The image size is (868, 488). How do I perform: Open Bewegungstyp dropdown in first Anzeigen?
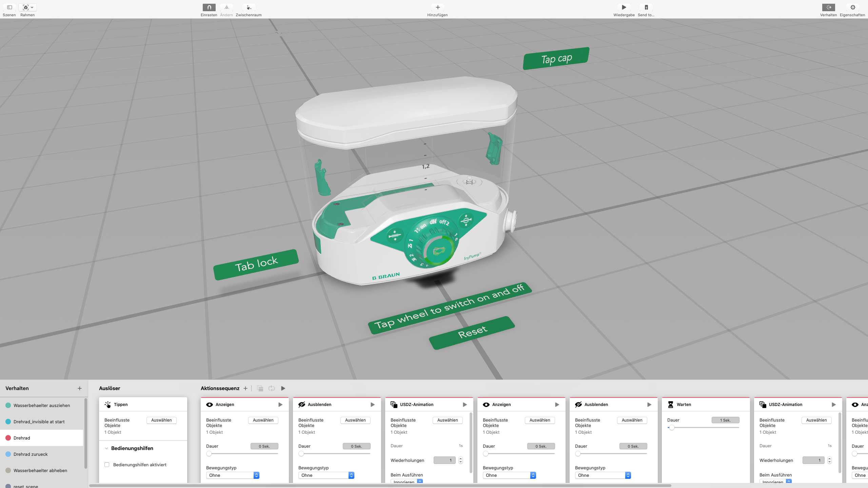[x=233, y=475]
